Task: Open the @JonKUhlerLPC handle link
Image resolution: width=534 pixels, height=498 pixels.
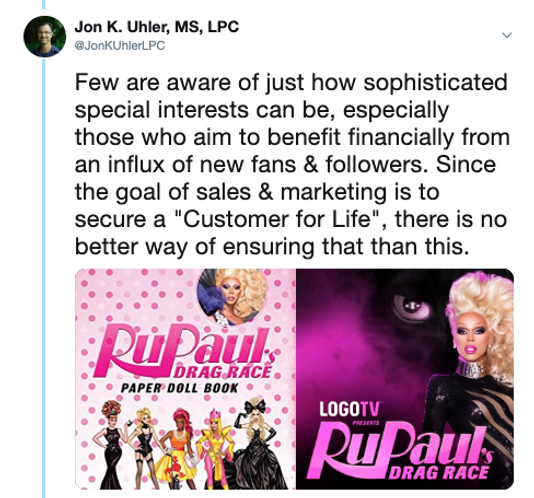Action: 120,45
